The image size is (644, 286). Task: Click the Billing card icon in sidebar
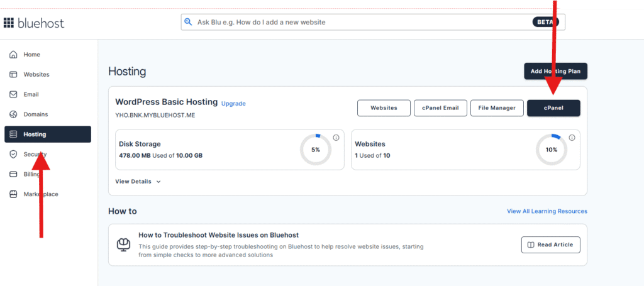tap(13, 174)
